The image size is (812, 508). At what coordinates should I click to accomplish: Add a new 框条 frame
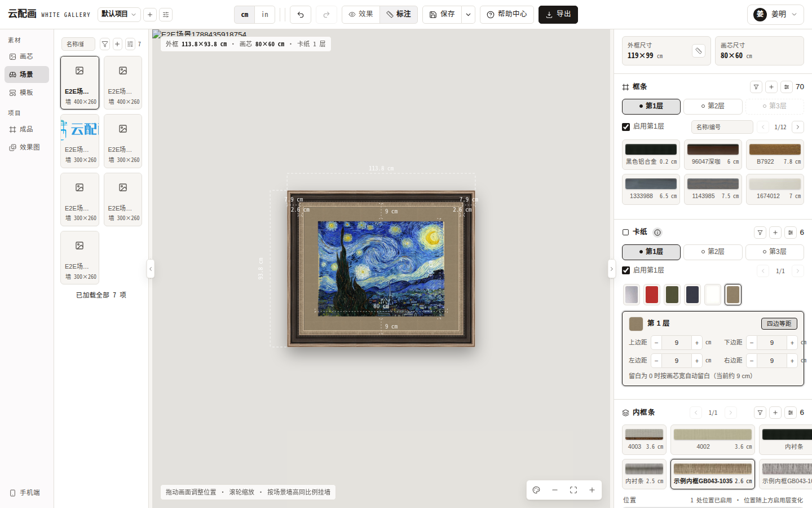[x=771, y=87]
